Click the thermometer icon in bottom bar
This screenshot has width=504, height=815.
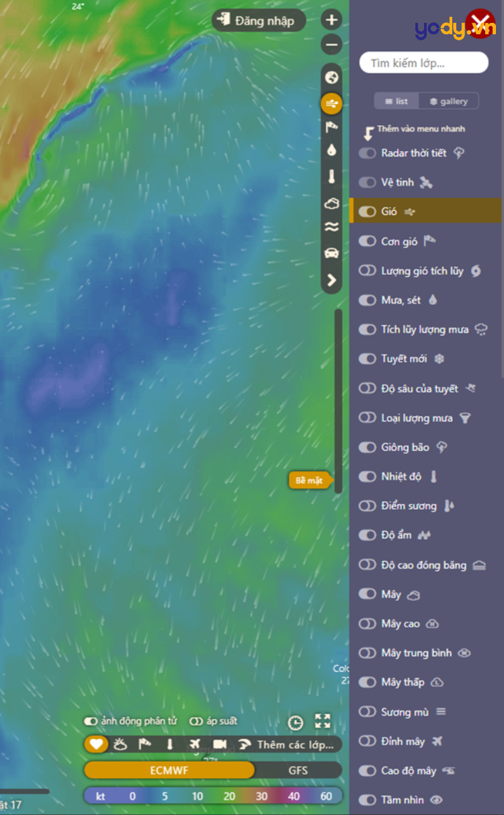pos(169,744)
